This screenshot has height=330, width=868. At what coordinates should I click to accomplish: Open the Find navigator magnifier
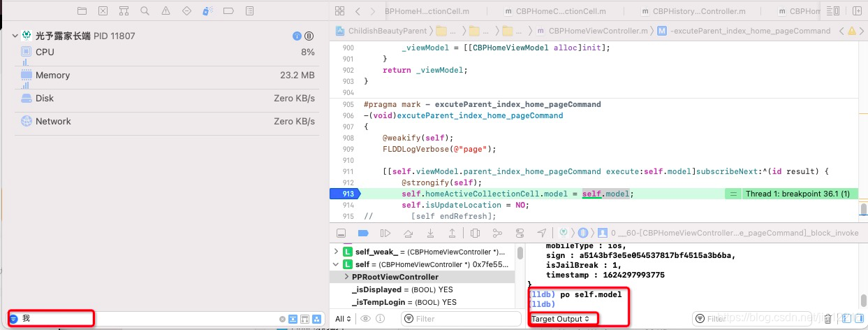(x=145, y=11)
